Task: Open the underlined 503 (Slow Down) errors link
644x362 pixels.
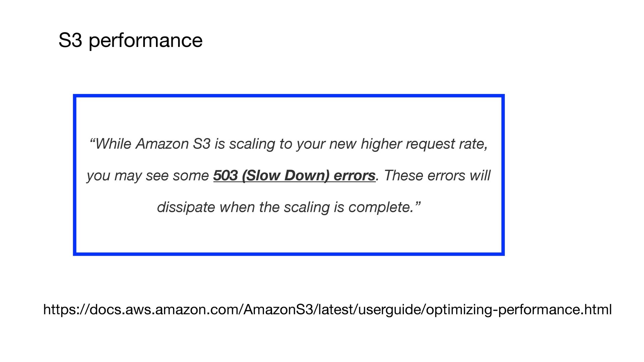Action: pos(294,176)
